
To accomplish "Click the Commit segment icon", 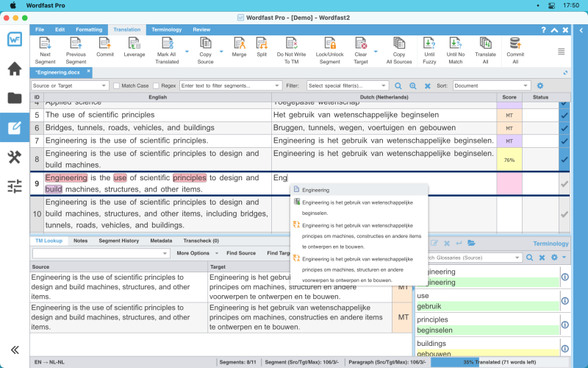I will pyautogui.click(x=104, y=43).
